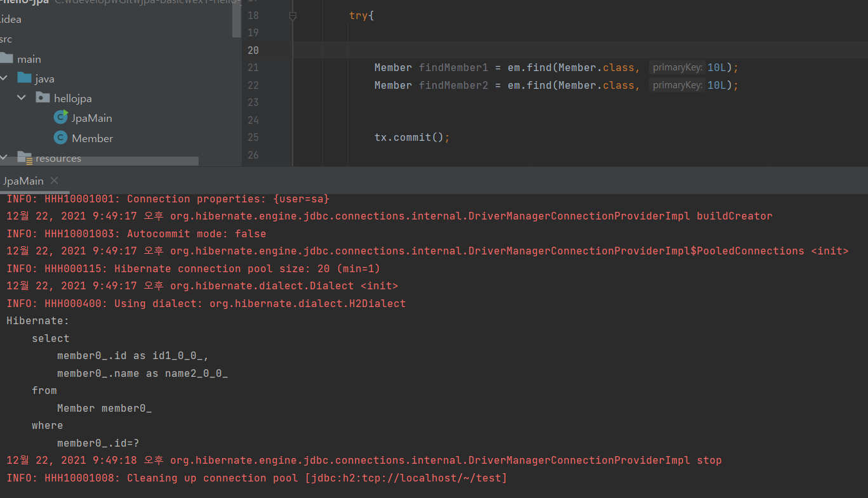This screenshot has height=498, width=868.
Task: Click line number 25 in gutter
Action: (253, 137)
